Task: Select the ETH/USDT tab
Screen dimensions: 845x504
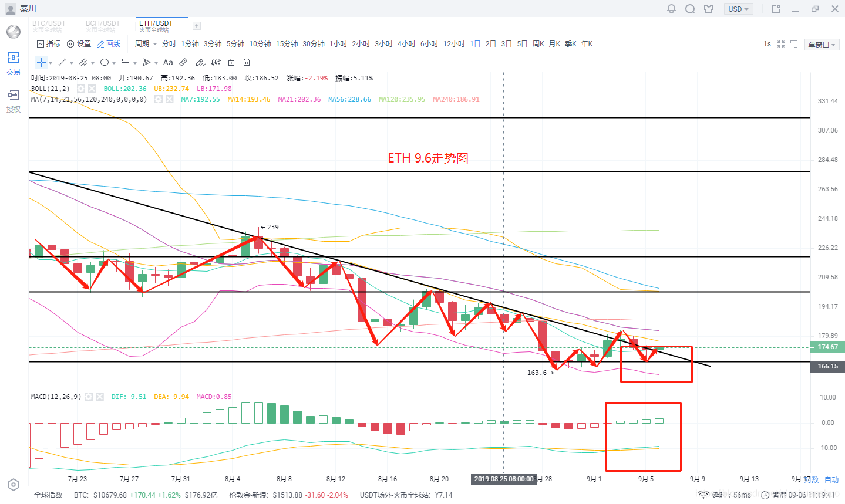Action: pyautogui.click(x=156, y=26)
